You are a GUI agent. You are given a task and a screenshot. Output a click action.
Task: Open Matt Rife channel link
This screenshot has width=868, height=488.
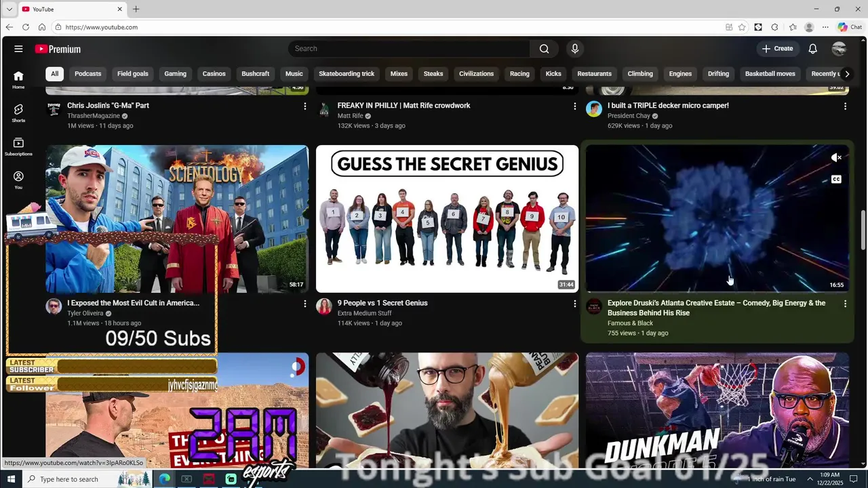350,116
